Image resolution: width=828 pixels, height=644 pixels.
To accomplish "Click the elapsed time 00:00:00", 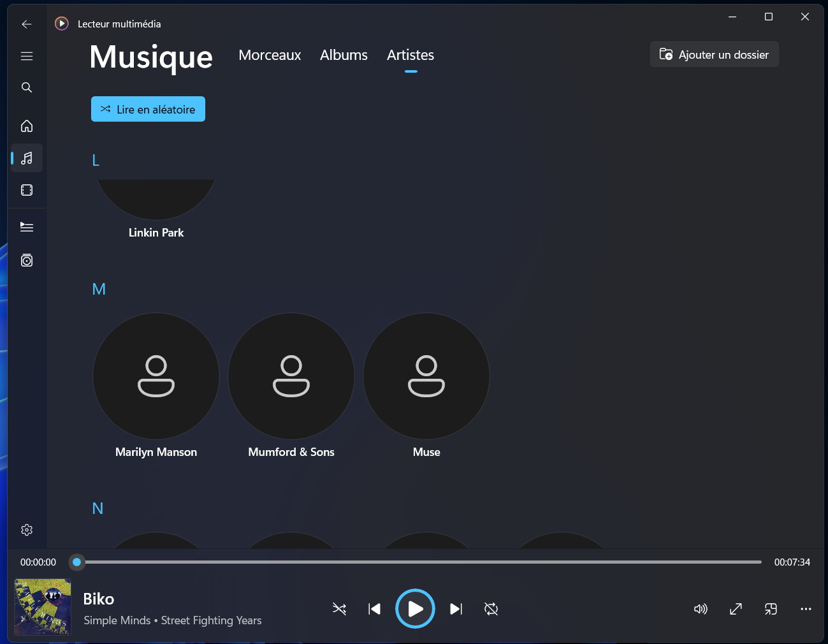I will point(38,562).
